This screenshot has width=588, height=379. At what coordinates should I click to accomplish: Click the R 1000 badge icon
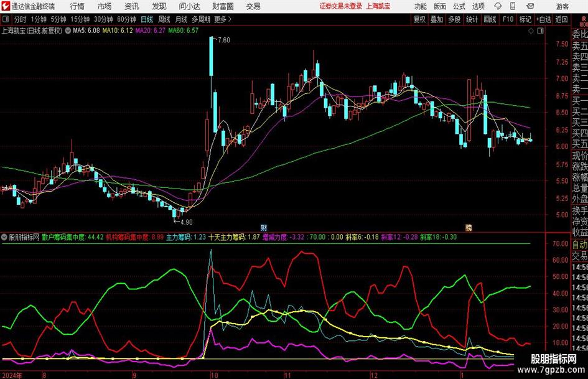click(x=584, y=21)
